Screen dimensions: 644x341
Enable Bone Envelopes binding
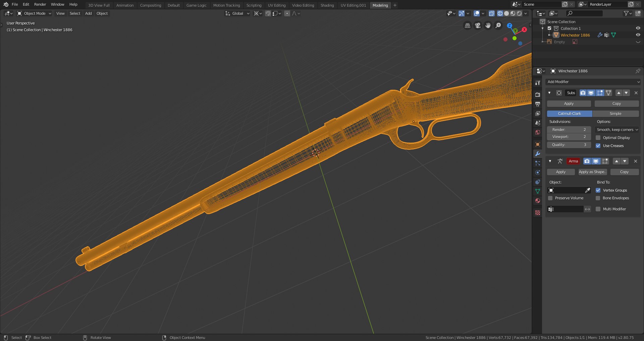point(598,198)
